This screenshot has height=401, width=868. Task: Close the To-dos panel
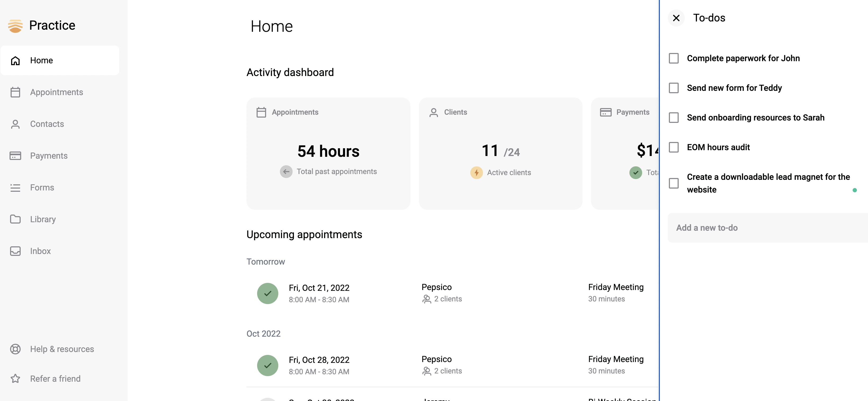[x=676, y=18]
